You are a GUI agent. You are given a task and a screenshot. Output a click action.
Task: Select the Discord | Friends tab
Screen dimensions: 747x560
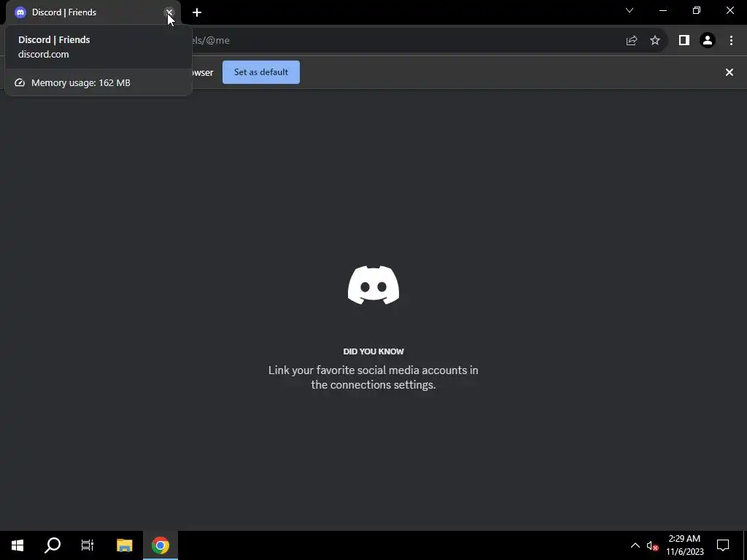coord(93,12)
